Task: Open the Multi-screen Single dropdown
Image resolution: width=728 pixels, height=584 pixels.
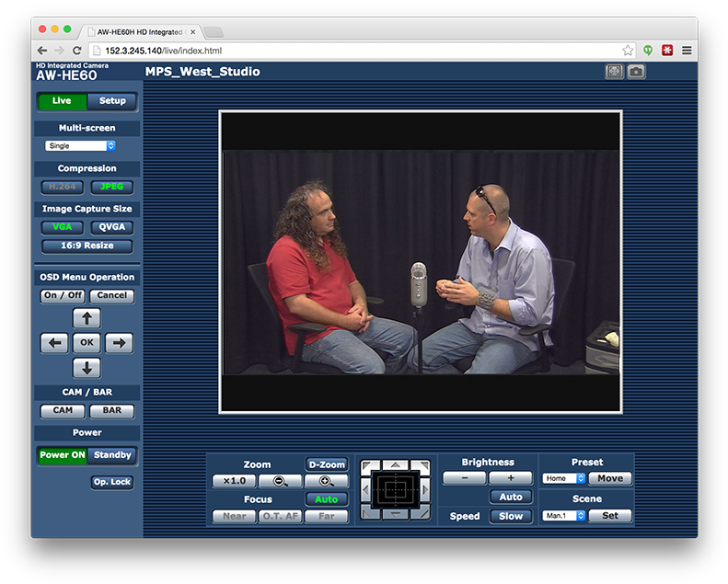Action: (80, 145)
